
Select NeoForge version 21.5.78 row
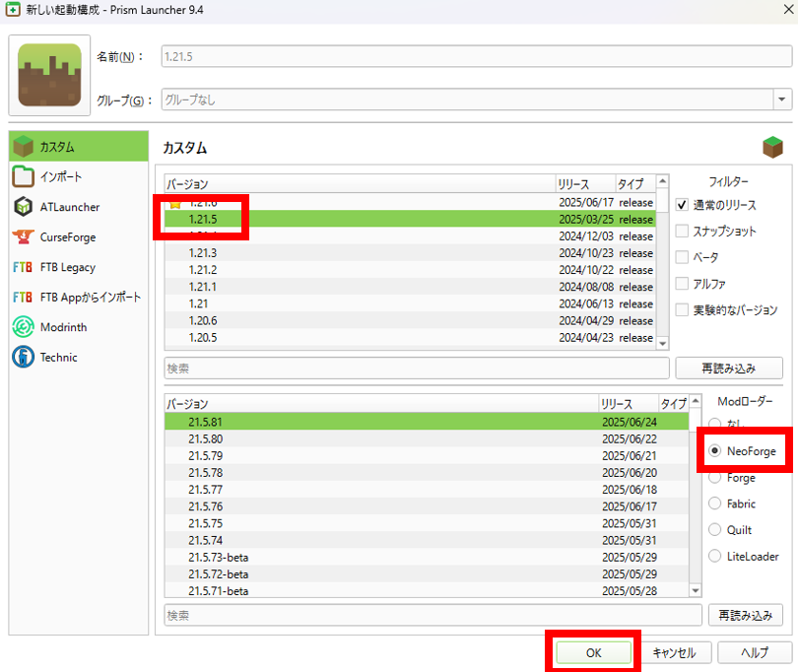click(427, 472)
